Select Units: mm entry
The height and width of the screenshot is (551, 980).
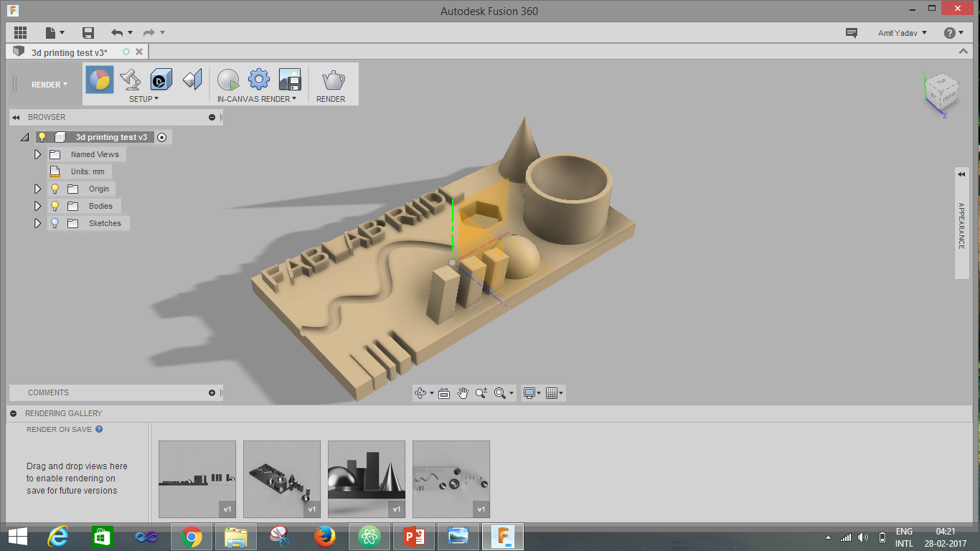coord(88,171)
